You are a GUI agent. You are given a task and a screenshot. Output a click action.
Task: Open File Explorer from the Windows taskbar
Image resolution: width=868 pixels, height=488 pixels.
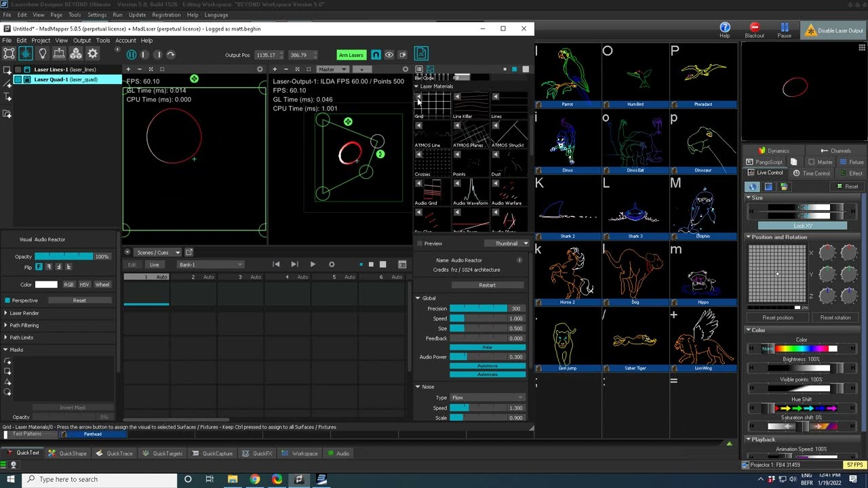coord(232,479)
